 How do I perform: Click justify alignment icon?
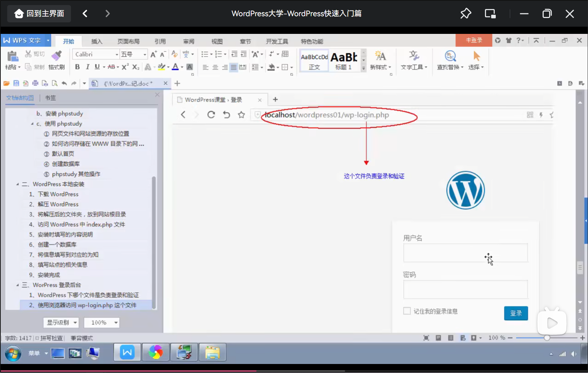pos(234,67)
